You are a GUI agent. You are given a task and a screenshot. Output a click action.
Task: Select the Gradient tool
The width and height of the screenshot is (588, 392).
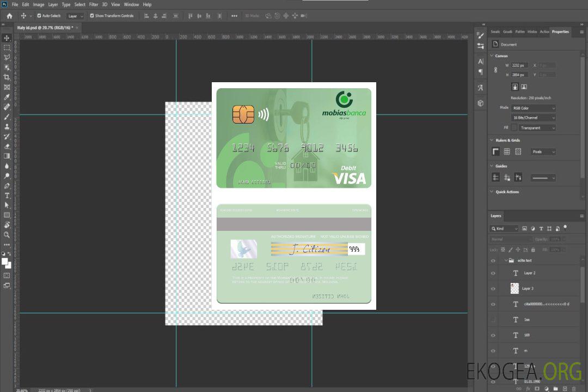click(7, 156)
